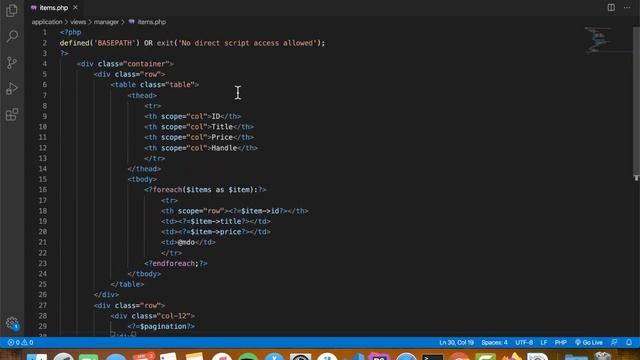640x360 pixels.
Task: Click the div class="container" line
Action: pyautogui.click(x=125, y=64)
